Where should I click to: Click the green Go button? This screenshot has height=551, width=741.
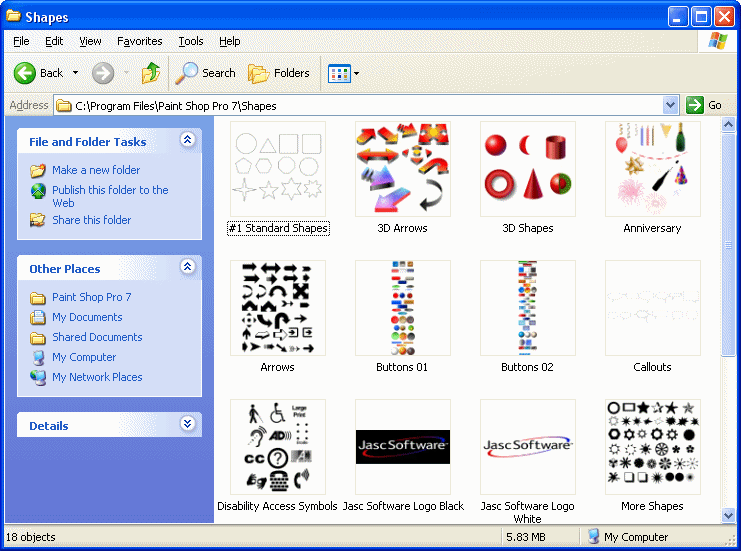(704, 105)
